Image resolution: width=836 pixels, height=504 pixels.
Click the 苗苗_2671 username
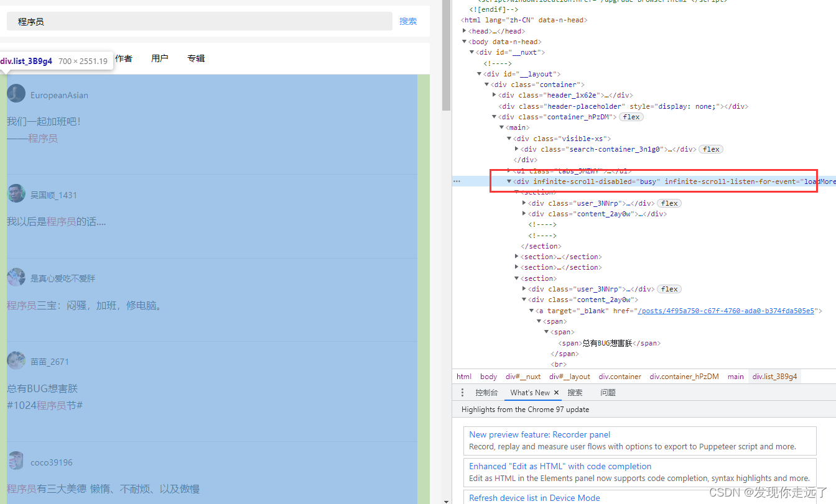click(x=50, y=362)
